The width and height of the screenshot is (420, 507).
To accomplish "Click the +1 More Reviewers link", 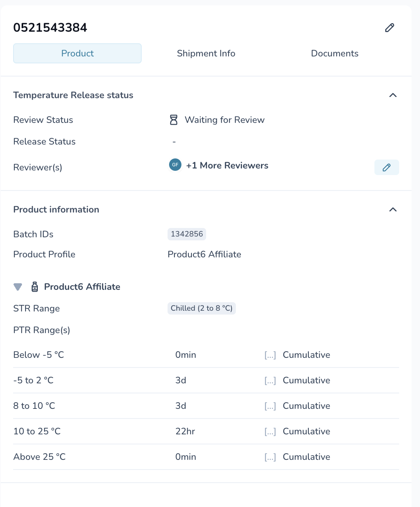I will point(227,165).
